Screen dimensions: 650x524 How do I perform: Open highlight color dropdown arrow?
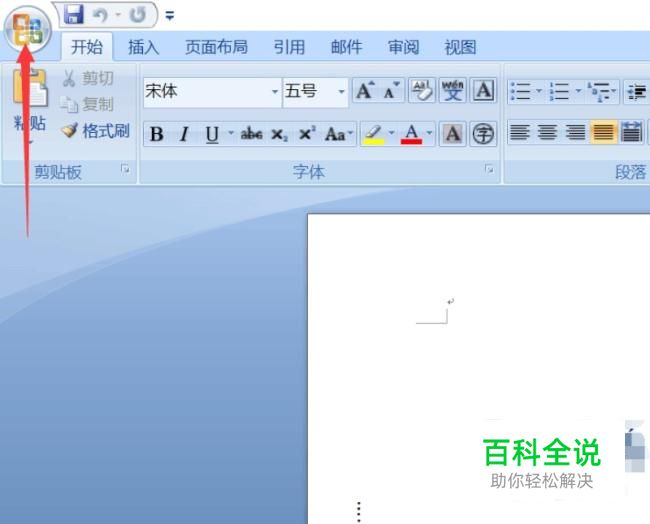(x=391, y=133)
